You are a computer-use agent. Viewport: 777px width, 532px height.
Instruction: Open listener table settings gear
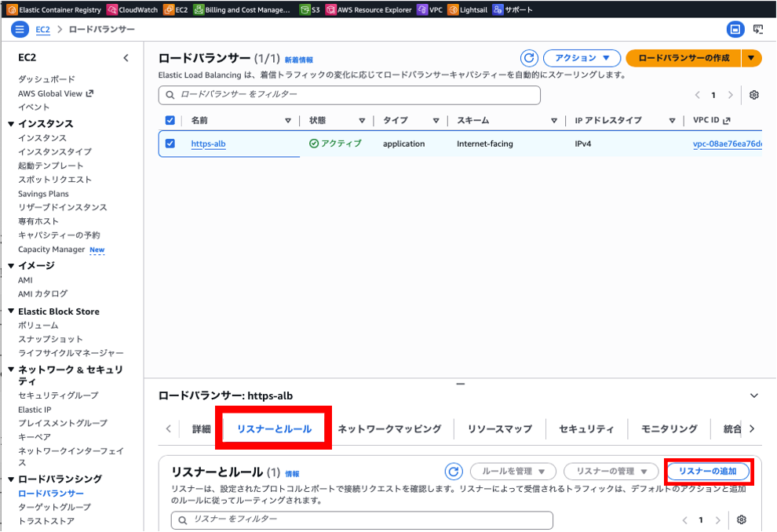[742, 519]
